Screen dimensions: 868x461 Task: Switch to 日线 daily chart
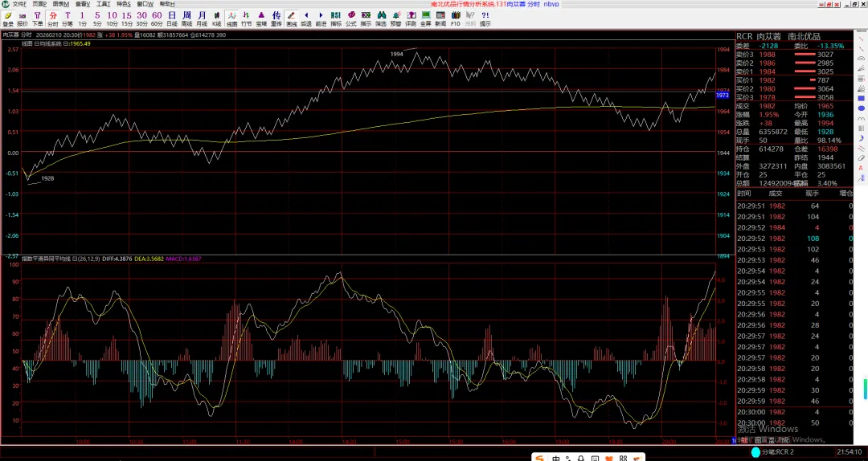(x=172, y=18)
